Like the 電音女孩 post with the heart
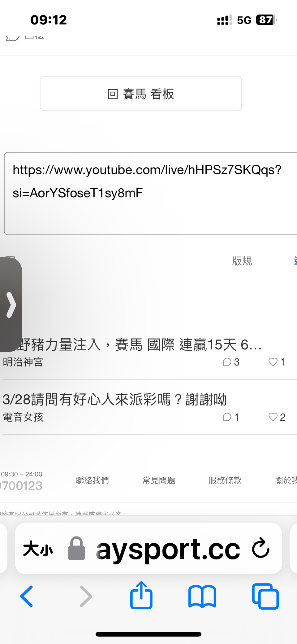The width and height of the screenshot is (297, 644). pos(273,417)
